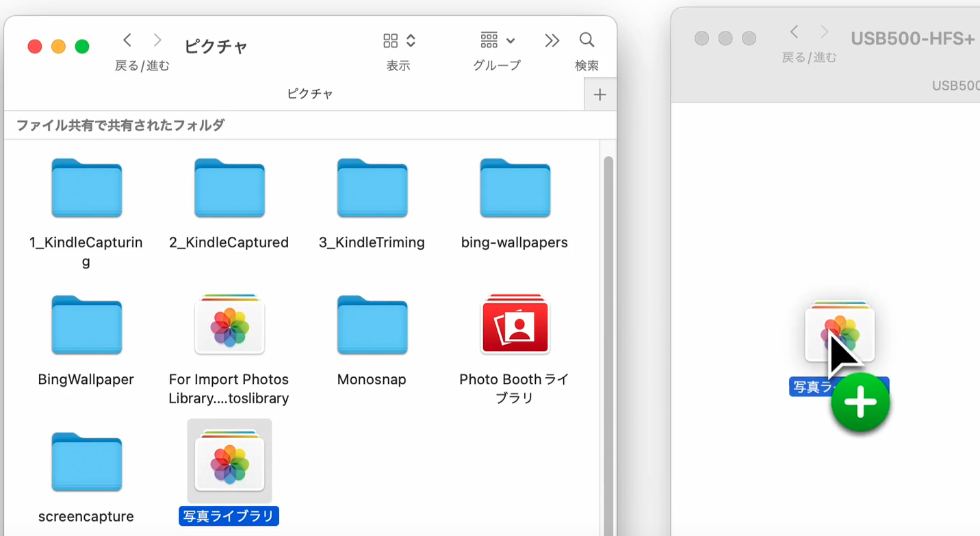Viewport: 980px width, 536px height.
Task: Open the 写真ライブラリ Photos library
Action: point(229,460)
